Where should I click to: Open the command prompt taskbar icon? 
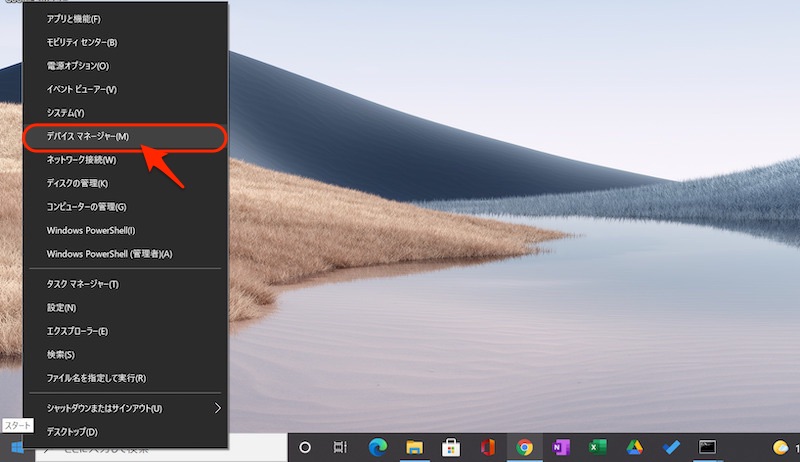pos(707,447)
